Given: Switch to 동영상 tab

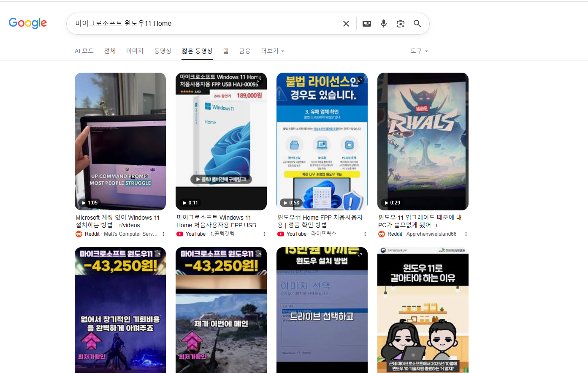Looking at the screenshot, I should (x=163, y=51).
